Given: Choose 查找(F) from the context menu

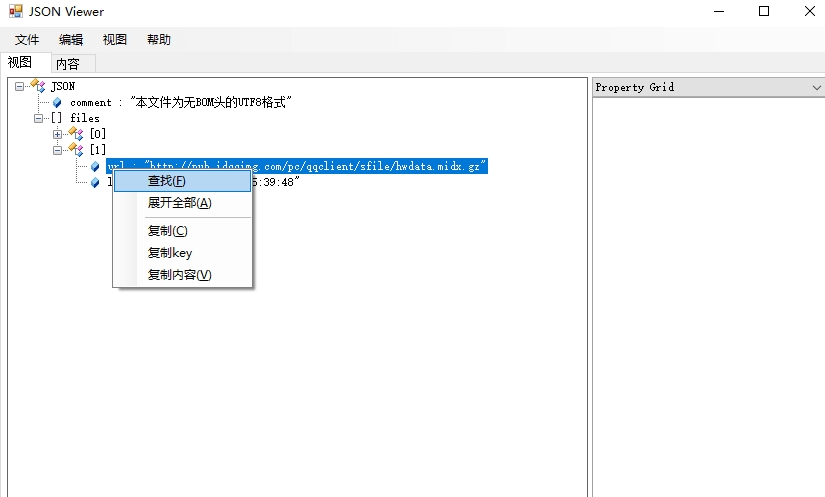Looking at the screenshot, I should click(183, 181).
